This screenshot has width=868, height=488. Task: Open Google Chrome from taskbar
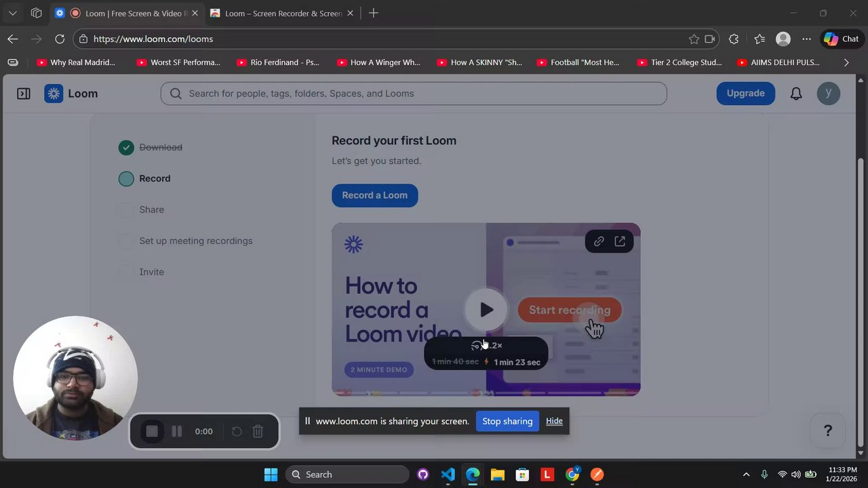(572, 474)
